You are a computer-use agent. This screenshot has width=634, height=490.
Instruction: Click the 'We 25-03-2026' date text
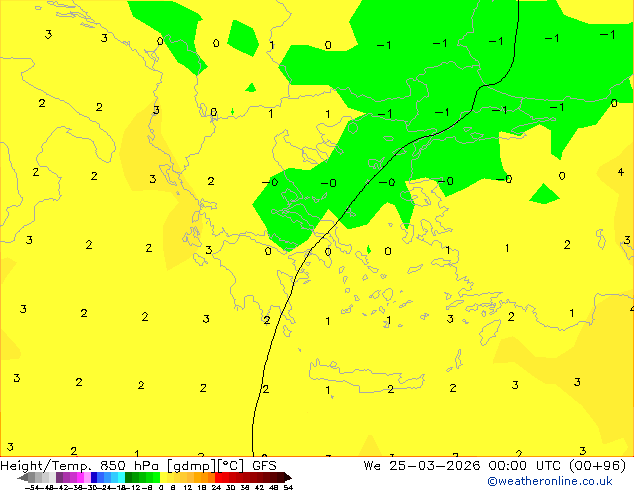422,466
